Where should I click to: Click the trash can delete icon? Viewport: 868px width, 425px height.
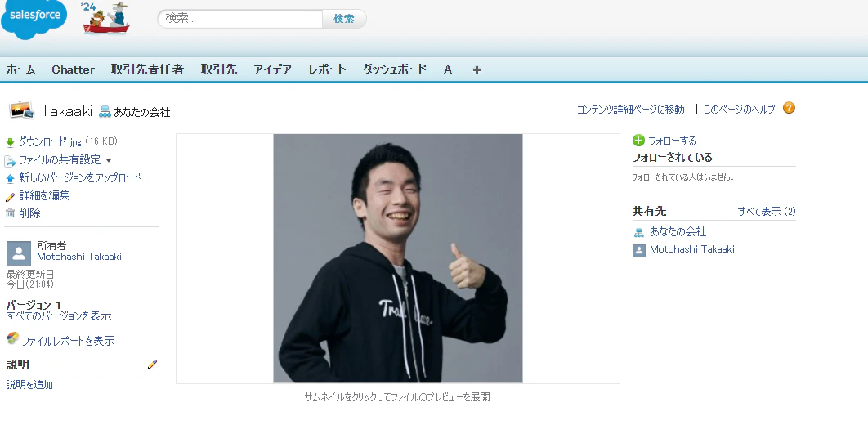(x=10, y=213)
